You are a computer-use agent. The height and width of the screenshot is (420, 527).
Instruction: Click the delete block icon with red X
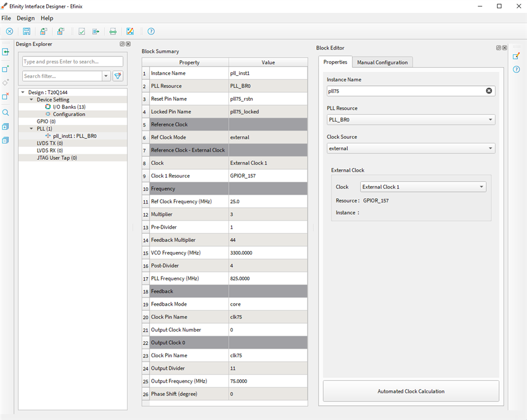pos(6,96)
